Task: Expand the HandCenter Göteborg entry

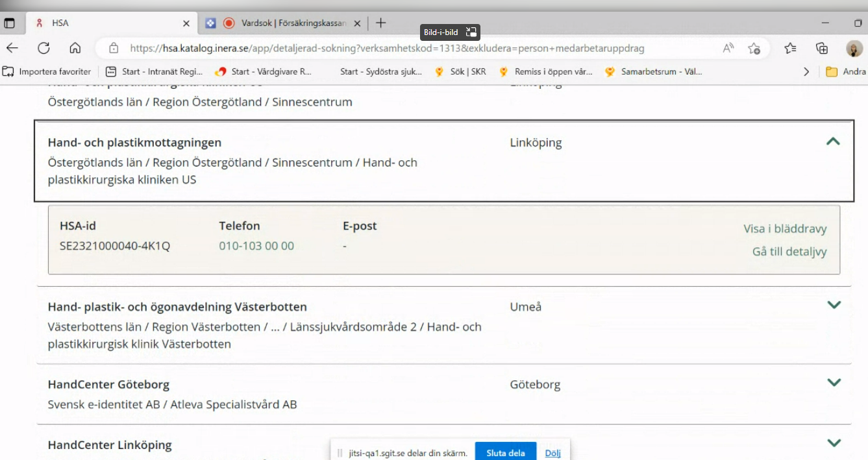Action: tap(834, 383)
